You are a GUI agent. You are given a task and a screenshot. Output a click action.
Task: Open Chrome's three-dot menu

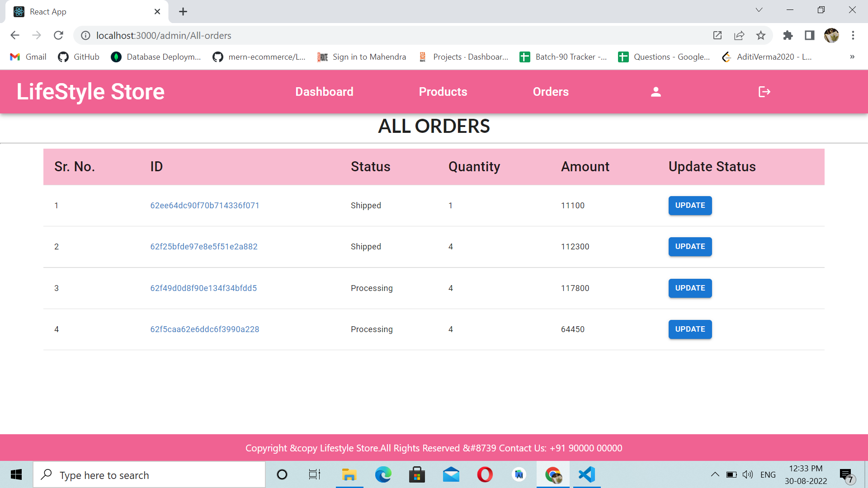coord(854,35)
